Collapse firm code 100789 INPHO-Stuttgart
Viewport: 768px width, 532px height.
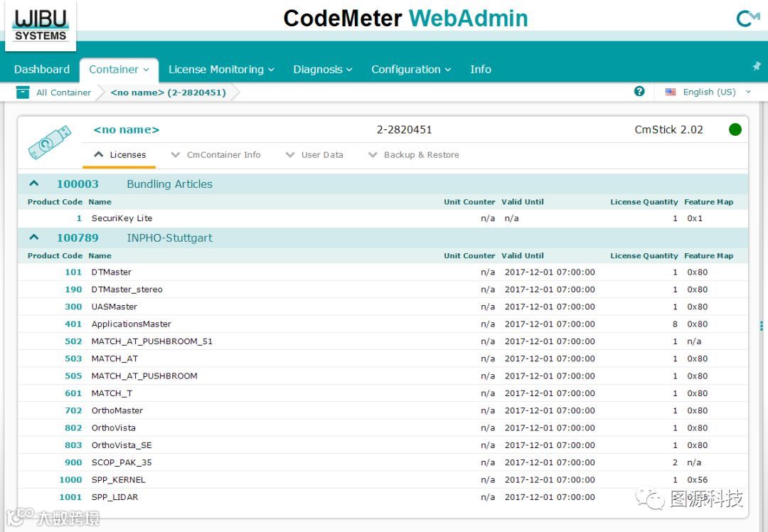(x=34, y=238)
